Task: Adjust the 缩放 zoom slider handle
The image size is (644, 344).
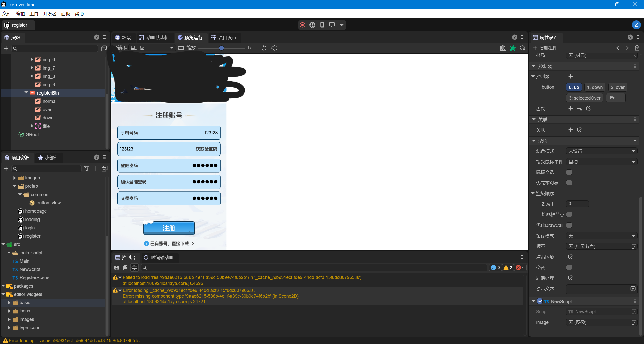Action: 221,48
